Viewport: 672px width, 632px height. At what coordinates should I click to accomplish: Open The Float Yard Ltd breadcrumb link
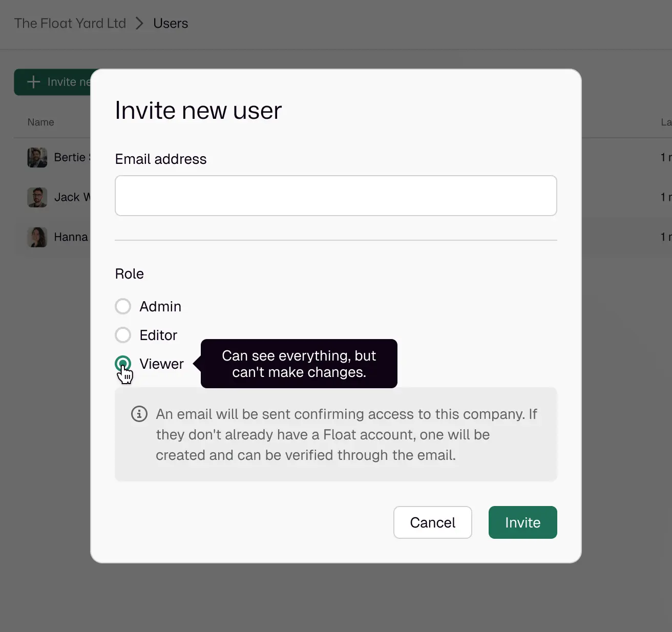point(70,24)
